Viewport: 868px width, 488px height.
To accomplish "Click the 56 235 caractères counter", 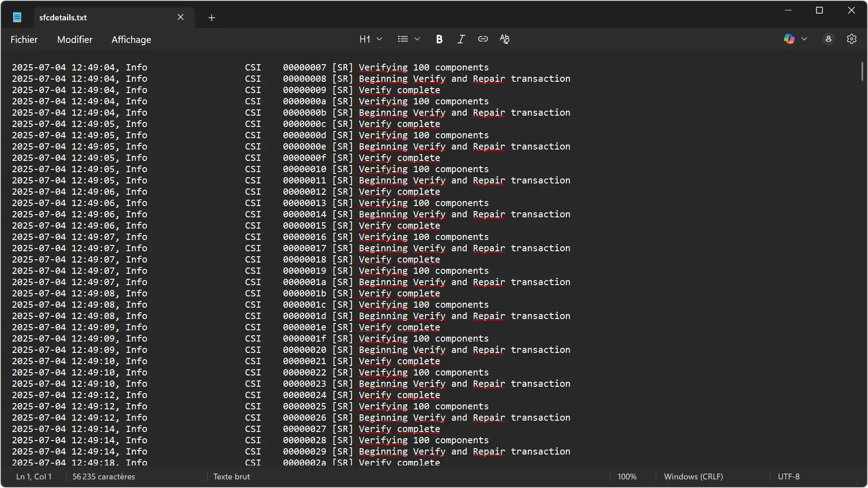I will pos(104,477).
